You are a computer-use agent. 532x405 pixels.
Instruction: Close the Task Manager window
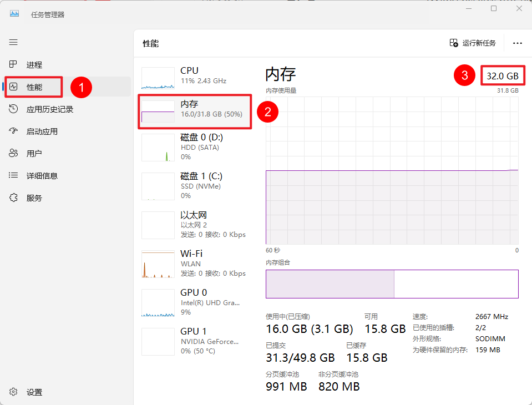click(519, 8)
